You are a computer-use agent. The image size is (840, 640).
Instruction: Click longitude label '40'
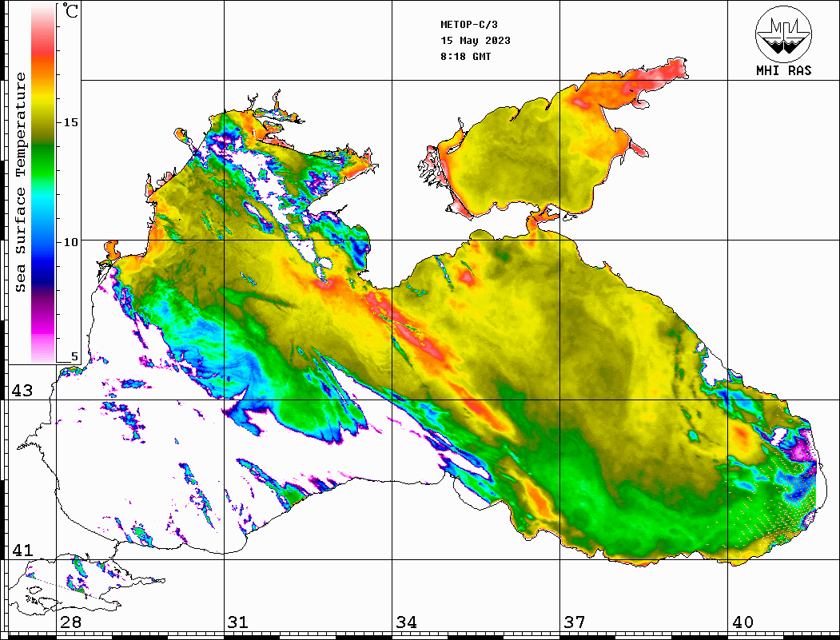coord(742,622)
